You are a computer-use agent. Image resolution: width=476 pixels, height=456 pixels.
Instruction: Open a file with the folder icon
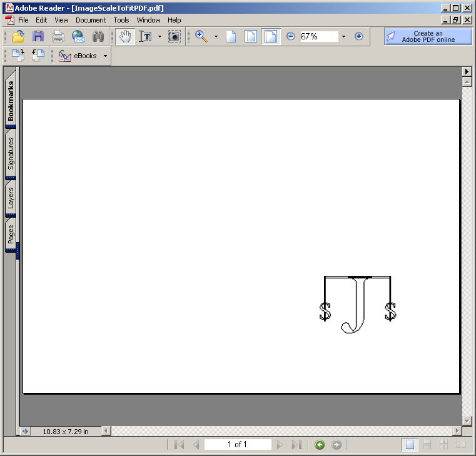point(18,36)
